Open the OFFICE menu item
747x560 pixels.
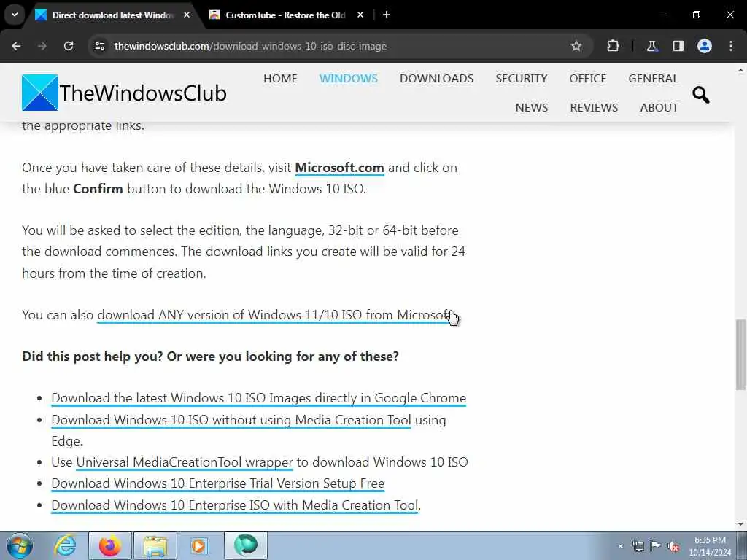587,79
